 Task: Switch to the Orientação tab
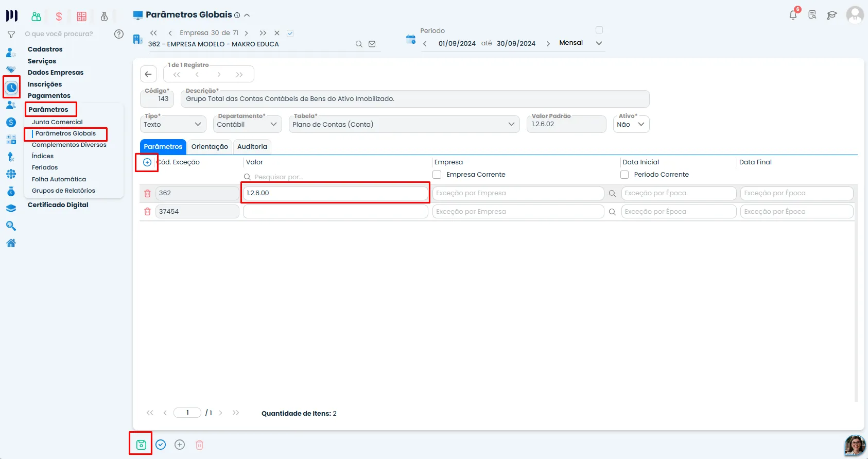pyautogui.click(x=210, y=147)
